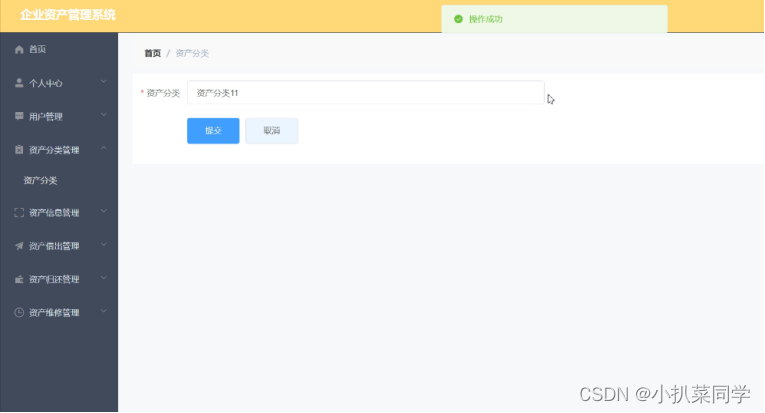Open the 首页 sidebar menu item
The image size is (765, 413).
click(59, 49)
